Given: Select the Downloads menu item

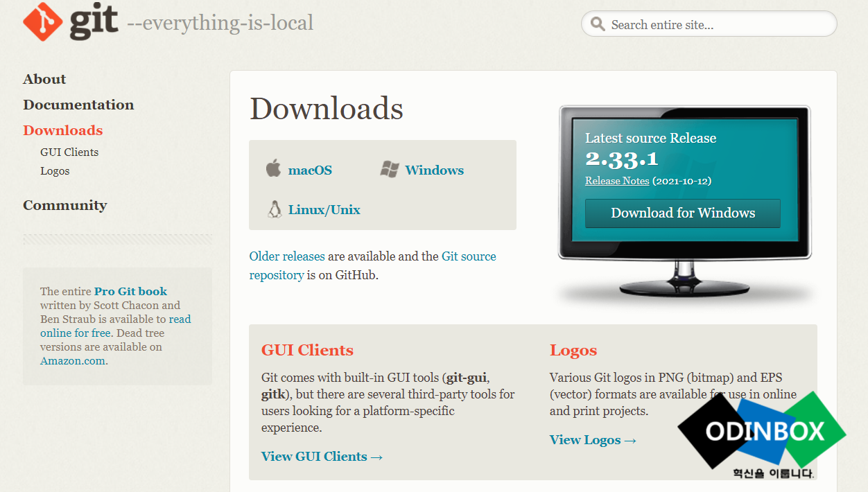Looking at the screenshot, I should point(62,130).
